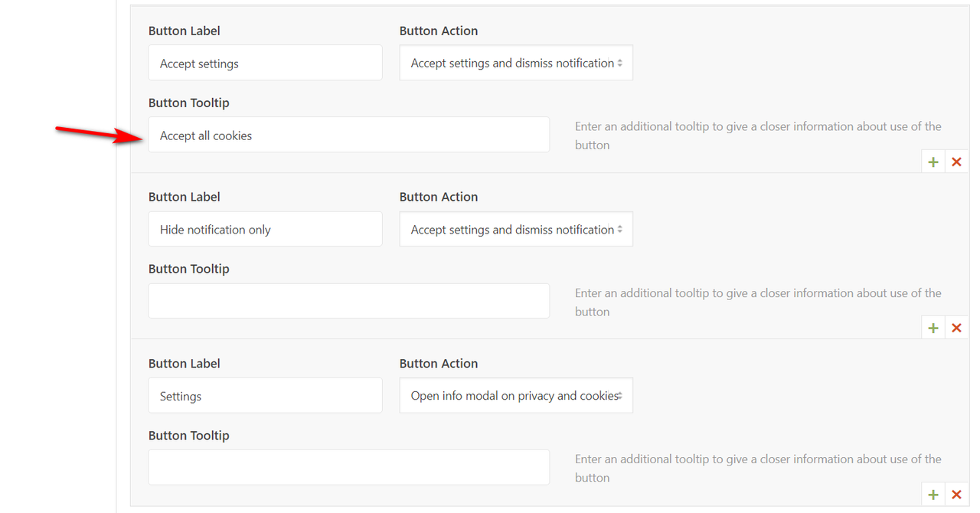Open Button Action dropdown for Accept settings row
The height and width of the screenshot is (513, 980).
click(516, 63)
